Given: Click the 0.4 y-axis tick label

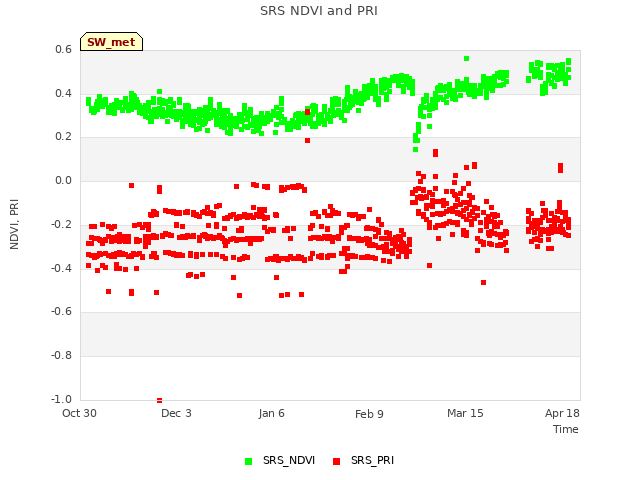Looking at the screenshot, I should coord(63,93).
